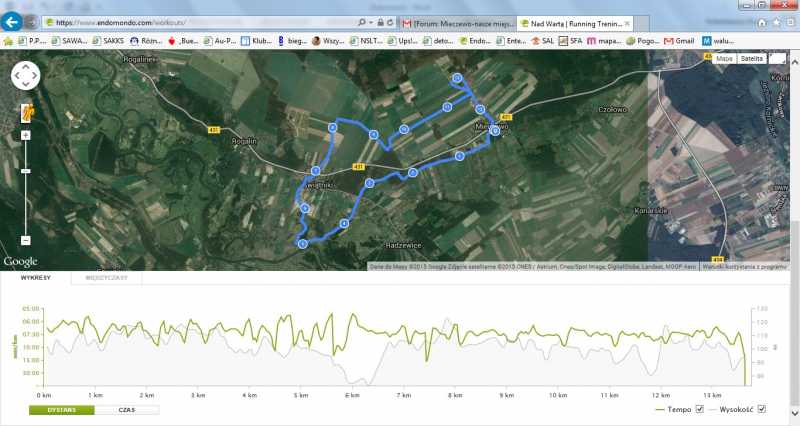Click the browser forward arrow button
Viewport: 800px width, 426px height.
31,23
